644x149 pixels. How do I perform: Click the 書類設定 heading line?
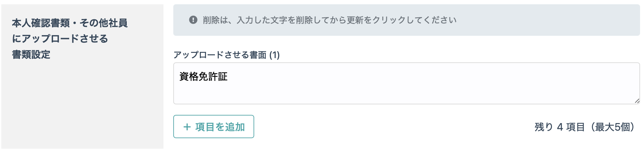pos(31,54)
